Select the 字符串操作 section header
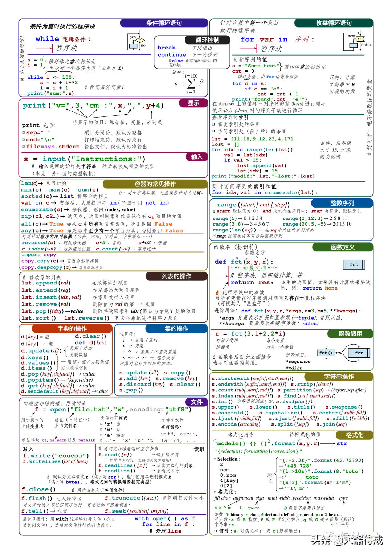Viewport: 392px width, 554px height. (339, 377)
